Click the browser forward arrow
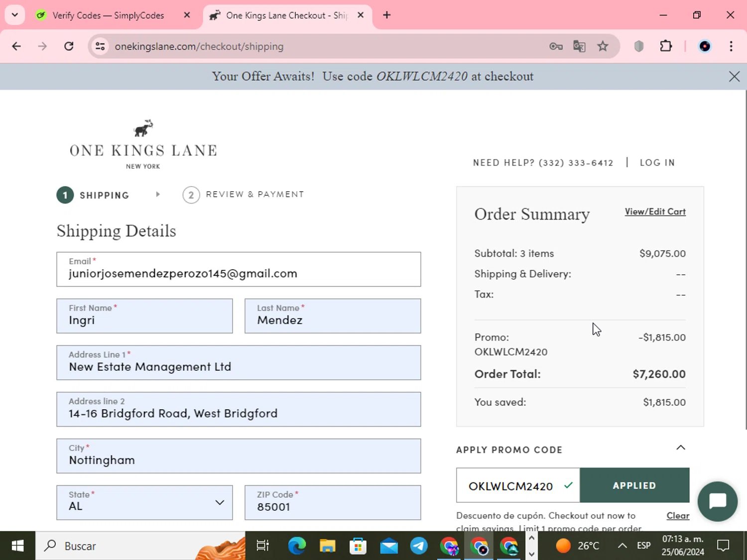 click(x=42, y=46)
